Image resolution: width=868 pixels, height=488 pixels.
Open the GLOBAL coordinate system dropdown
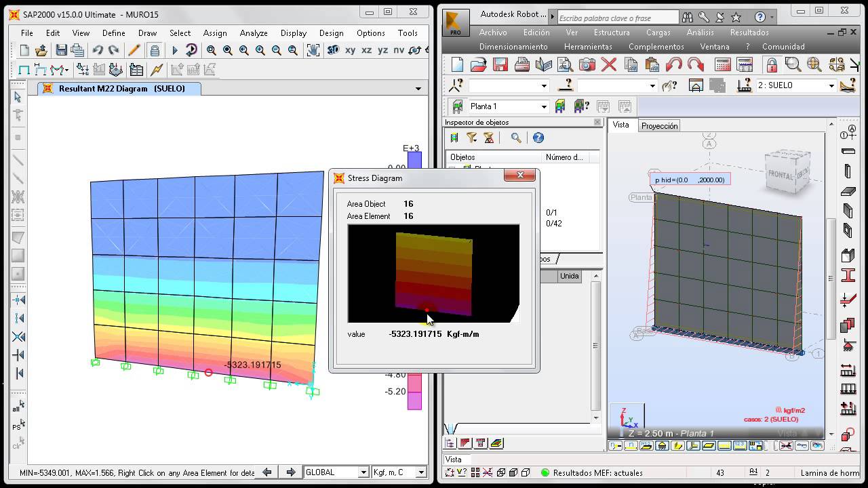363,472
